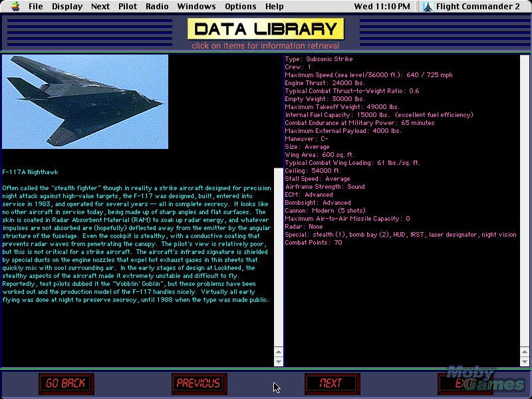
Task: Click the specifications panel scroll down arrow
Action: [525, 362]
